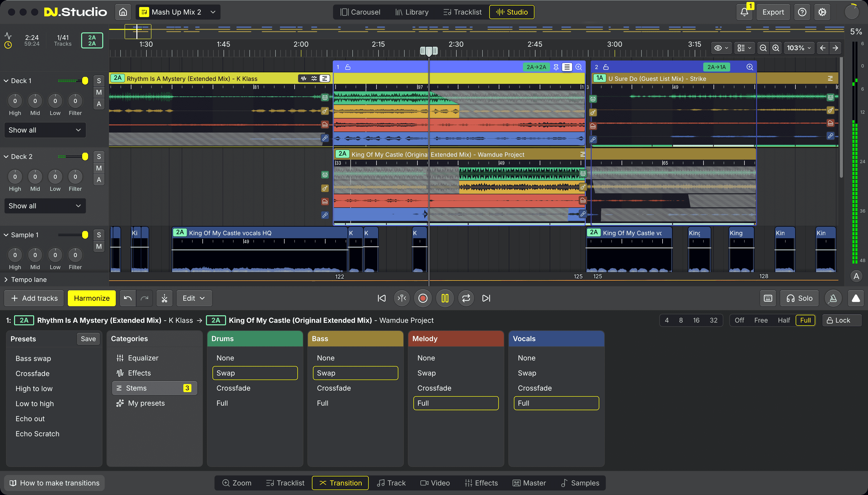Go to the home screen icon
The width and height of the screenshot is (868, 495).
tap(123, 12)
